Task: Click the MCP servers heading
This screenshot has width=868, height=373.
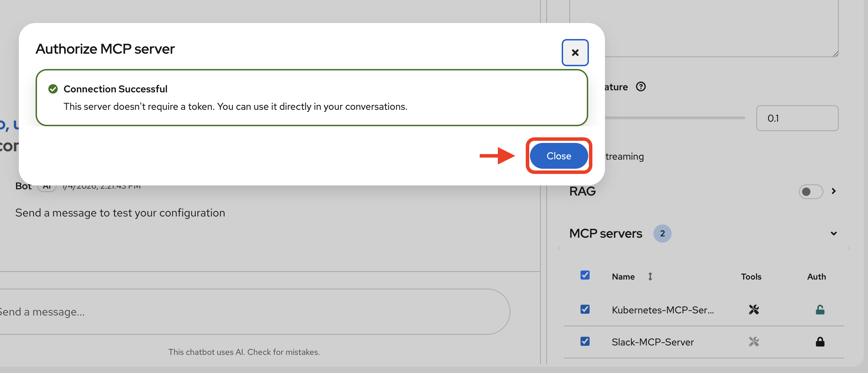Action: point(606,233)
